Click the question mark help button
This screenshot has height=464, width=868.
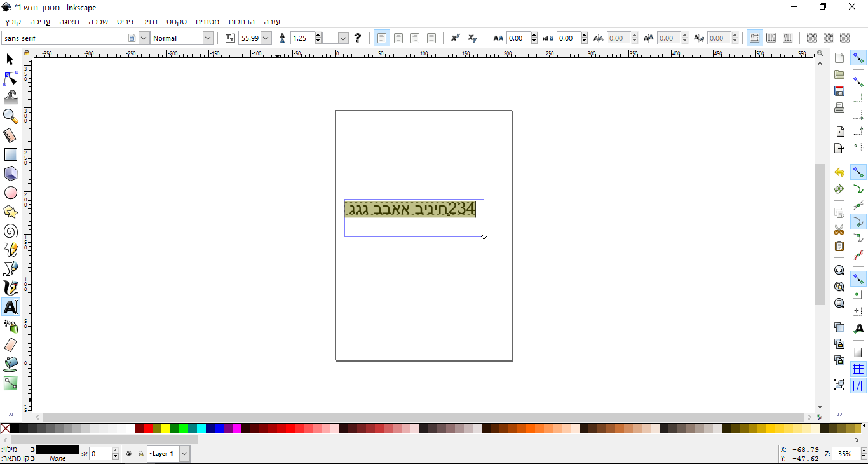click(x=358, y=38)
